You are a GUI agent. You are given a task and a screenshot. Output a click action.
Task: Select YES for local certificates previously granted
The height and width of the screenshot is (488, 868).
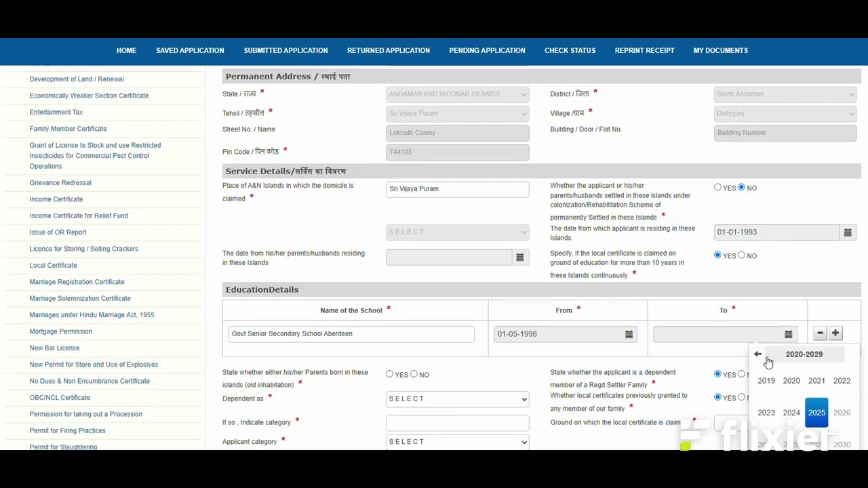[x=717, y=397]
